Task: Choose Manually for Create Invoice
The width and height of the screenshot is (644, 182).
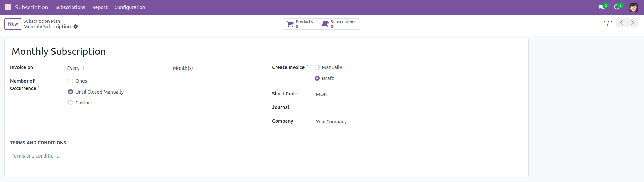Action: 317,67
